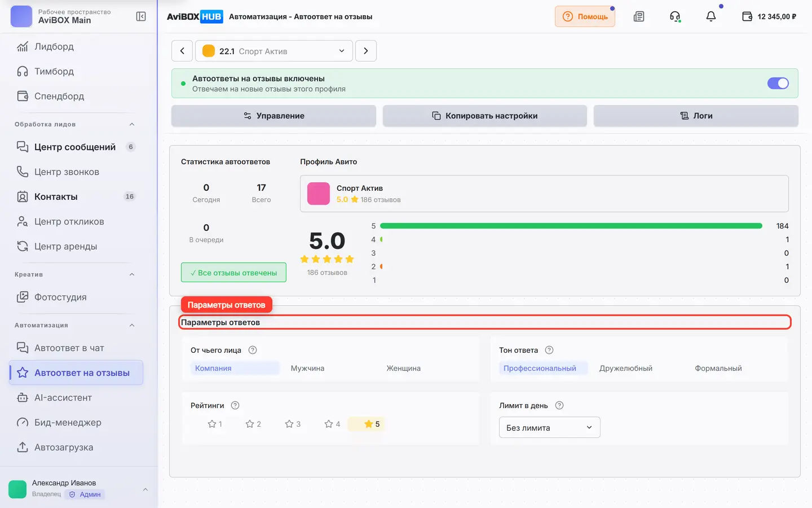Open notifications bell icon
The image size is (812, 508).
[x=711, y=16]
